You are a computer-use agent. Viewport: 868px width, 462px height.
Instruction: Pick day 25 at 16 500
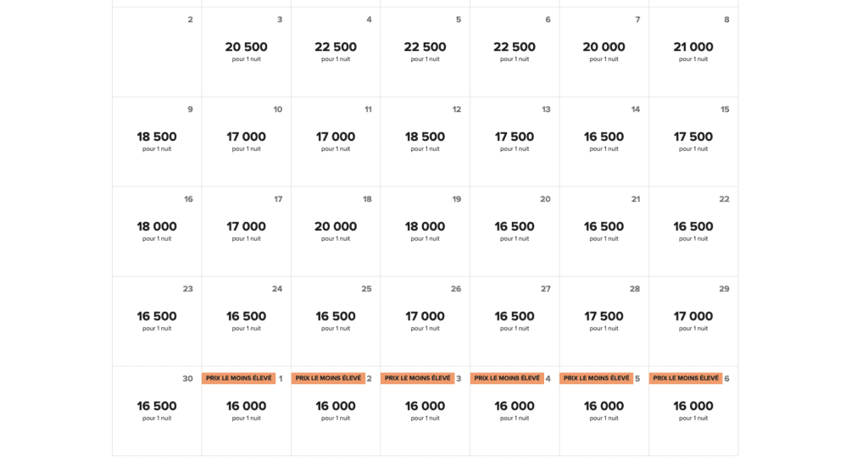click(336, 320)
